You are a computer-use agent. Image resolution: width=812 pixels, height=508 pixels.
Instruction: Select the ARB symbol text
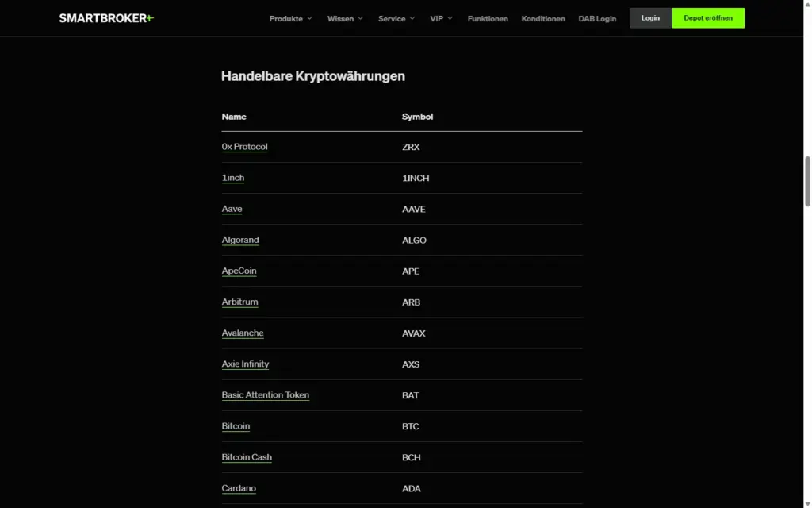coord(412,302)
